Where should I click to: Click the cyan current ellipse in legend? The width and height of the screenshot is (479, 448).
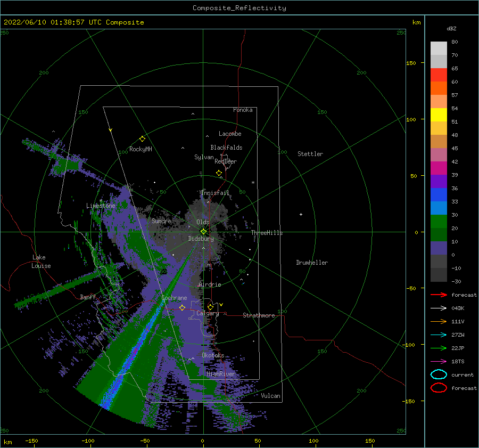pyautogui.click(x=439, y=374)
